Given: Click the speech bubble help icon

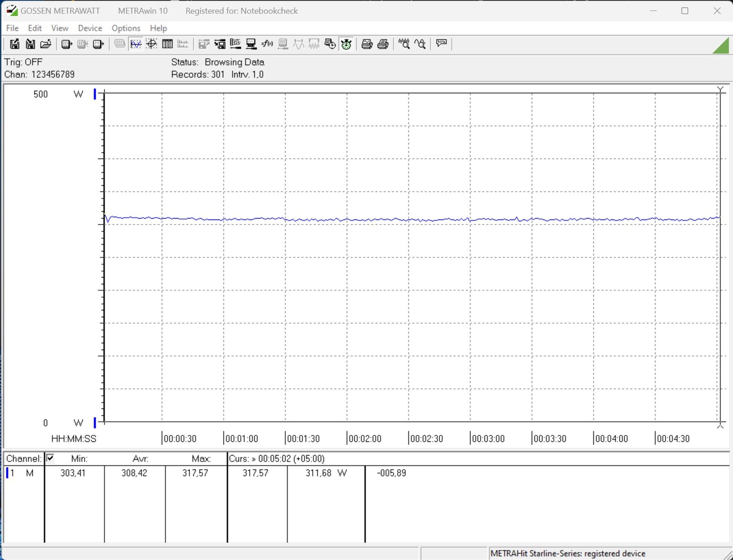Looking at the screenshot, I should point(441,44).
